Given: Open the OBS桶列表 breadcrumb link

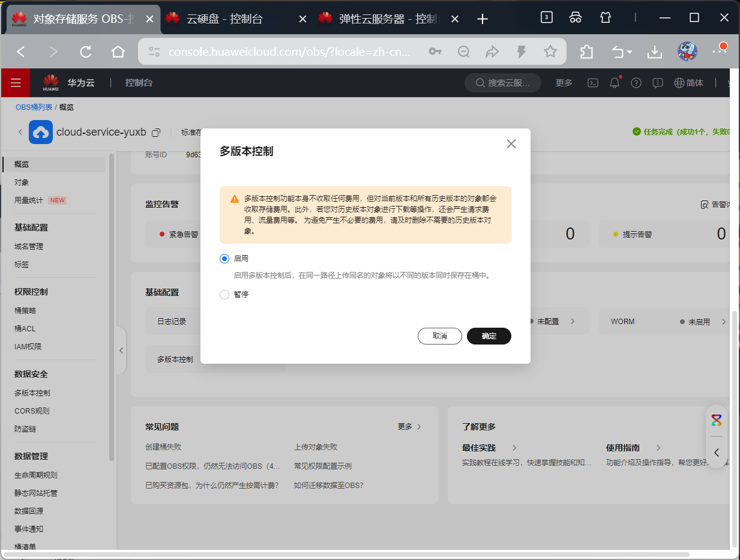Looking at the screenshot, I should [34, 107].
